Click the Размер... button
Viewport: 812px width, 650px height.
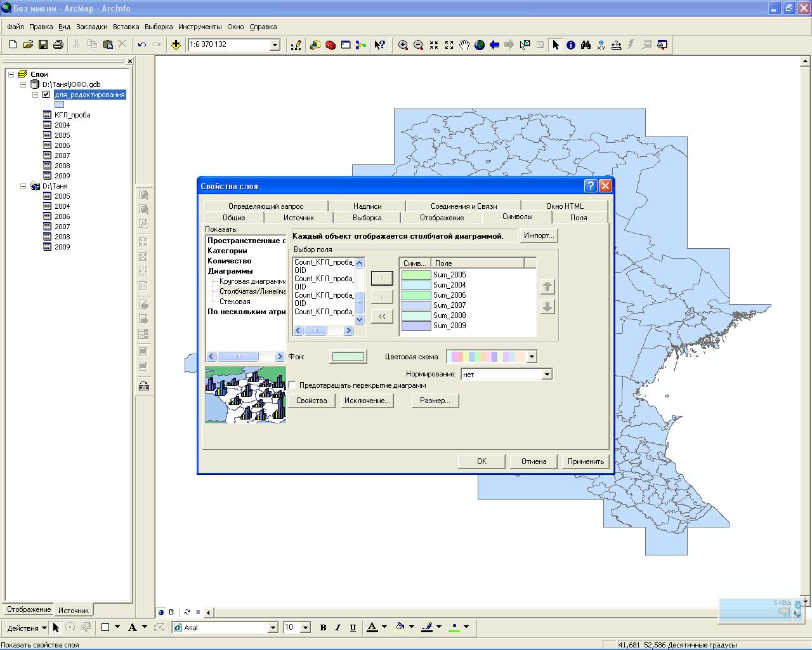(x=435, y=401)
